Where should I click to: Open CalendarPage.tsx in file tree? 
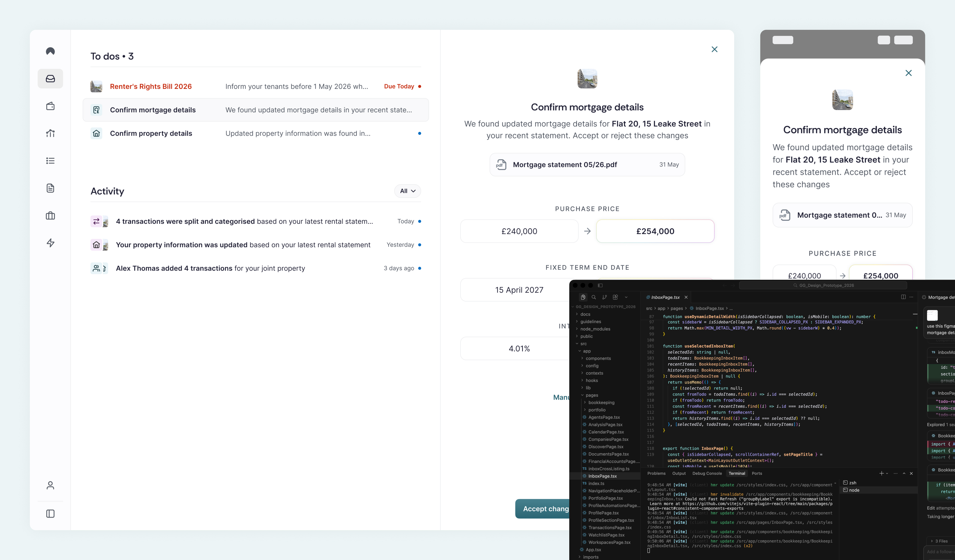pyautogui.click(x=605, y=432)
